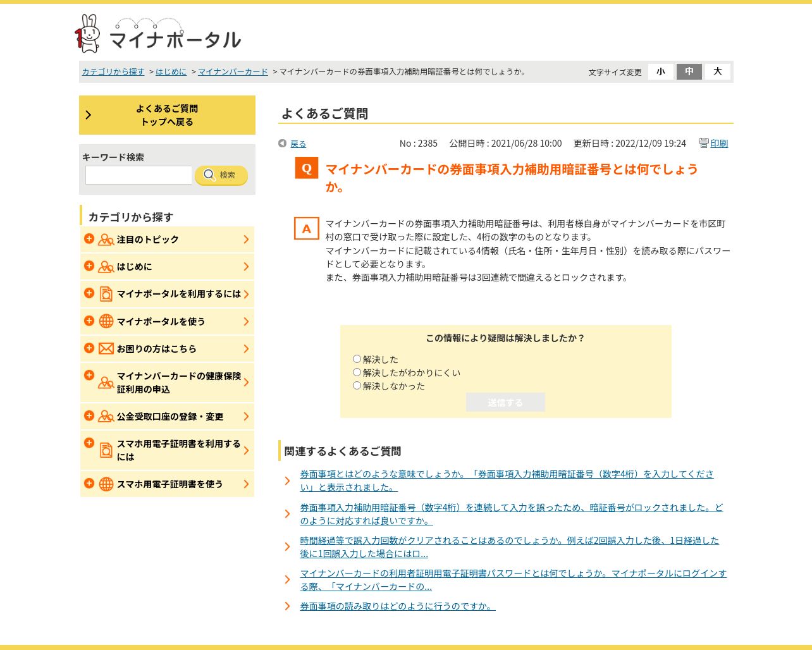Click the 印刷 print link
Viewport: 812px width, 650px height.
point(719,144)
